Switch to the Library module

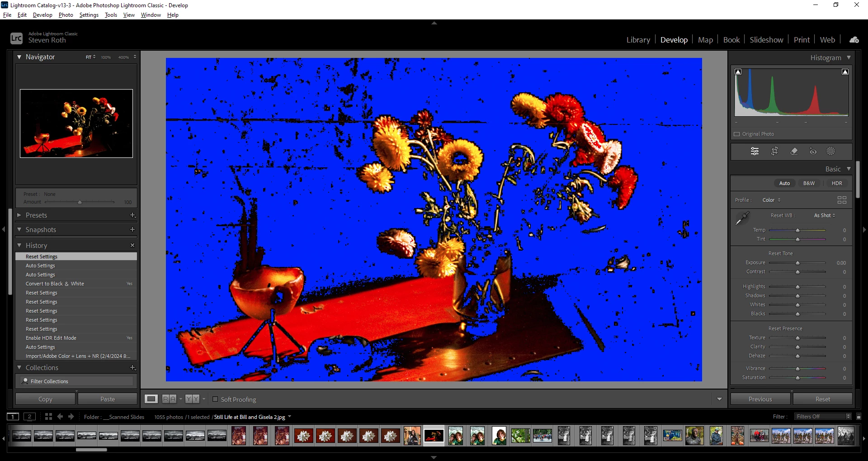[638, 40]
